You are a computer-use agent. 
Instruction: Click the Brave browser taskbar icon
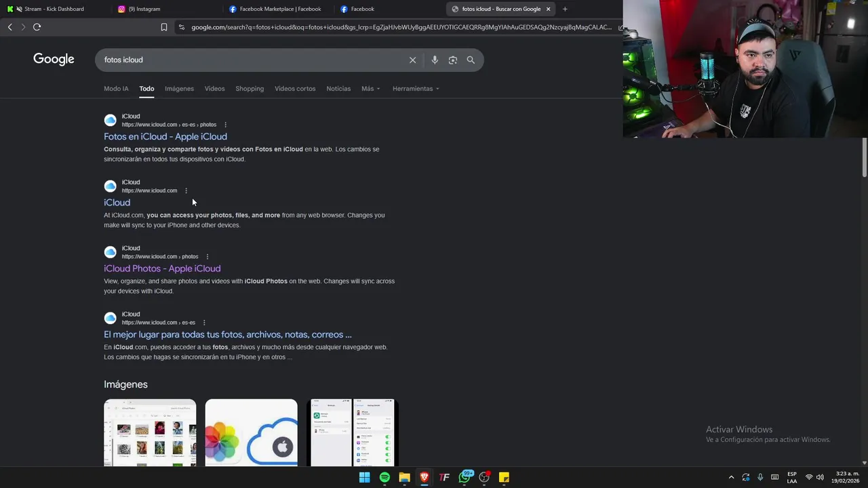coord(425,477)
